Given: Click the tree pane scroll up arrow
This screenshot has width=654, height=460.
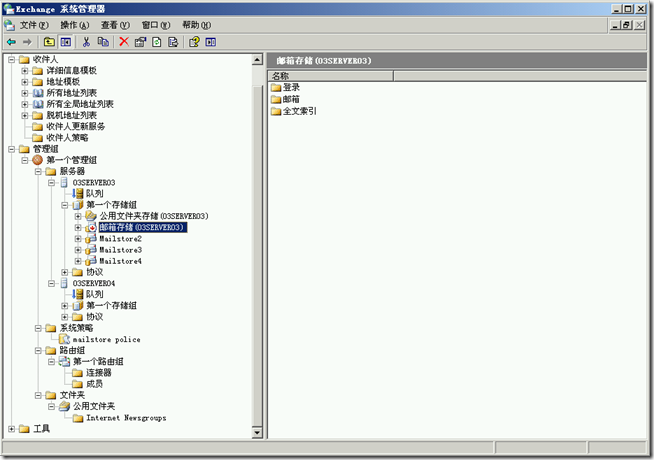Looking at the screenshot, I should pyautogui.click(x=257, y=60).
